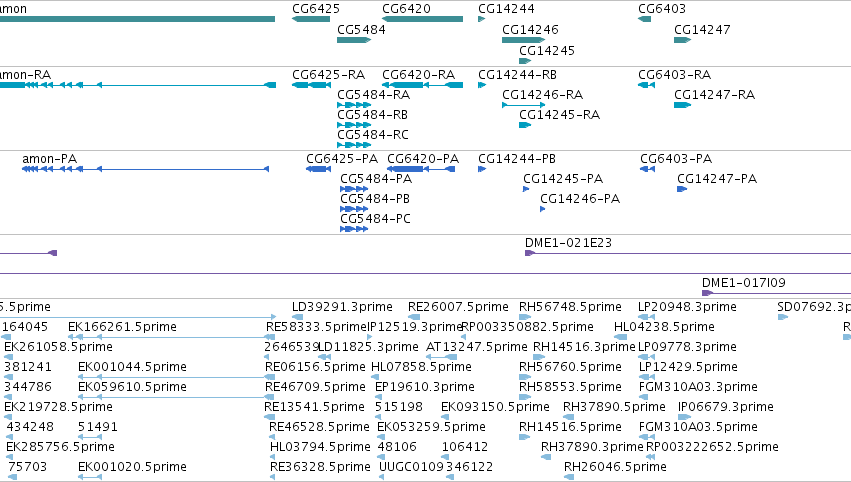The width and height of the screenshot is (851, 482).
Task: Select the CG5484-RA transcript
Action: point(354,105)
